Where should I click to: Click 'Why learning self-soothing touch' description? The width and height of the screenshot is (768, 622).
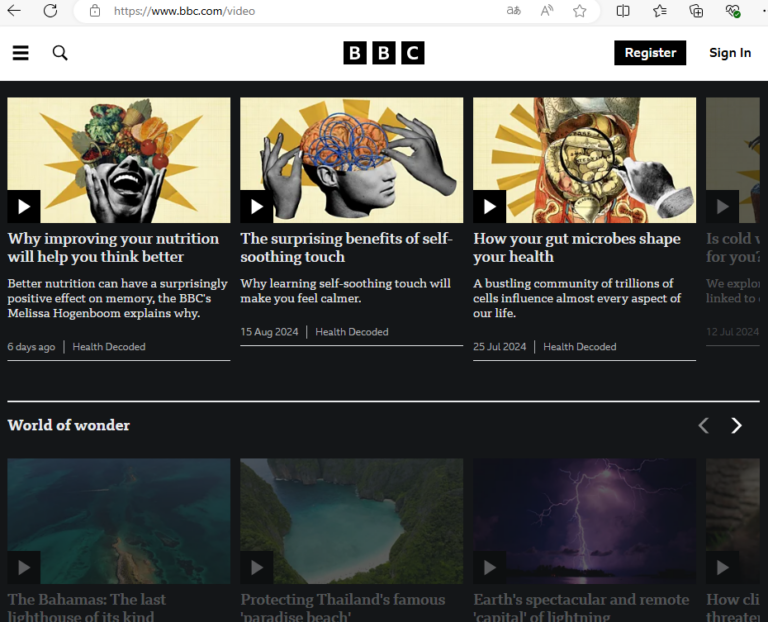[345, 291]
